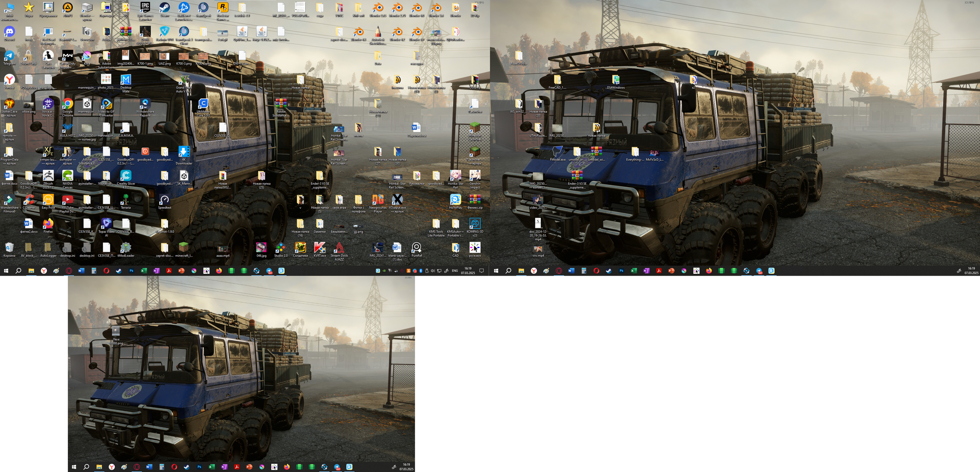
Task: Select the Newgrounds Player icon
Action: pos(378,204)
